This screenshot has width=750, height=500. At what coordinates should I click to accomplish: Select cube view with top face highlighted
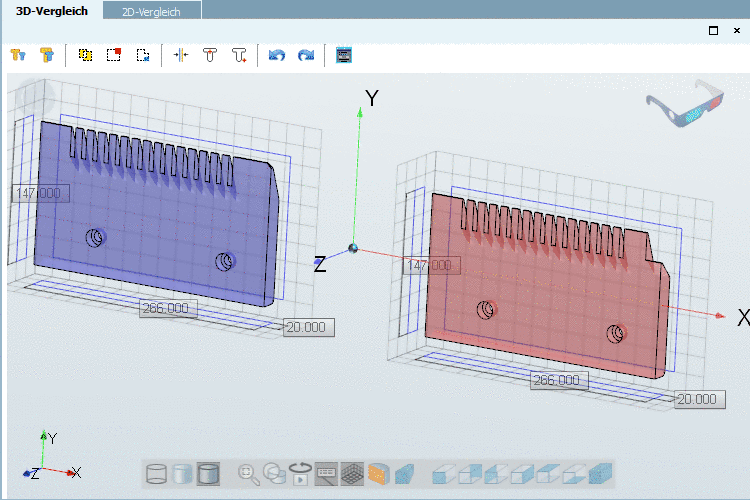tap(548, 474)
